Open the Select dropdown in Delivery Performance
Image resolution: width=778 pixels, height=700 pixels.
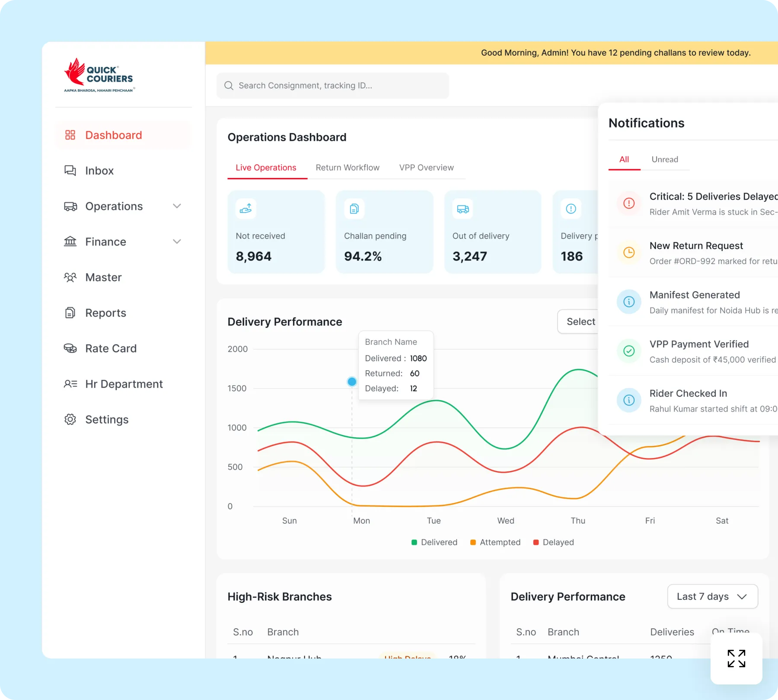pos(579,321)
